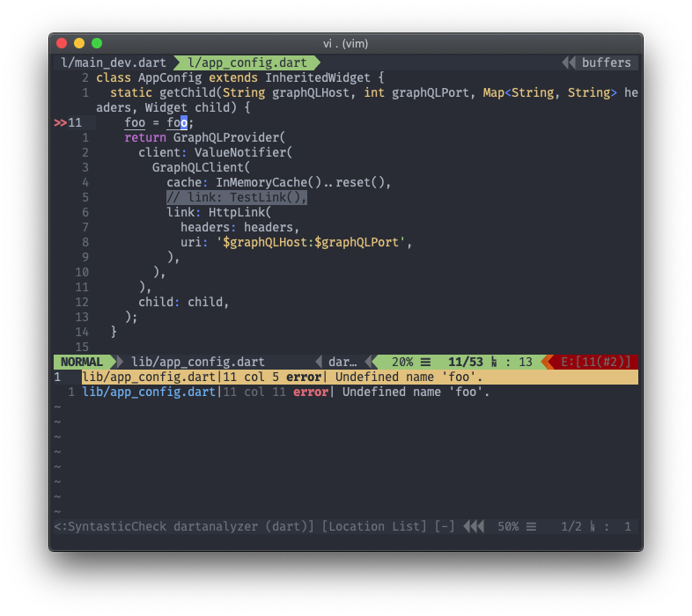Click the 'GraphQLClient(' line
The image size is (692, 616).
[201, 168]
